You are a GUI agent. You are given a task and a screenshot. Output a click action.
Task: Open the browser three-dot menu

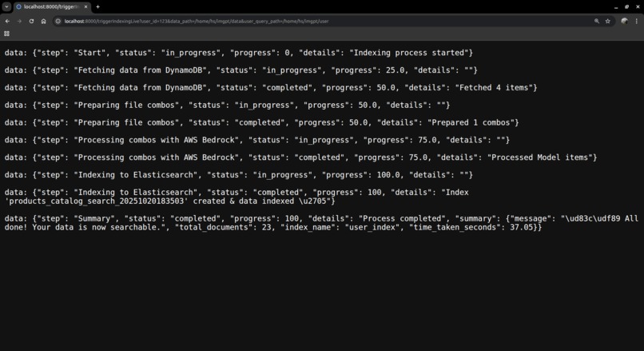click(x=637, y=21)
